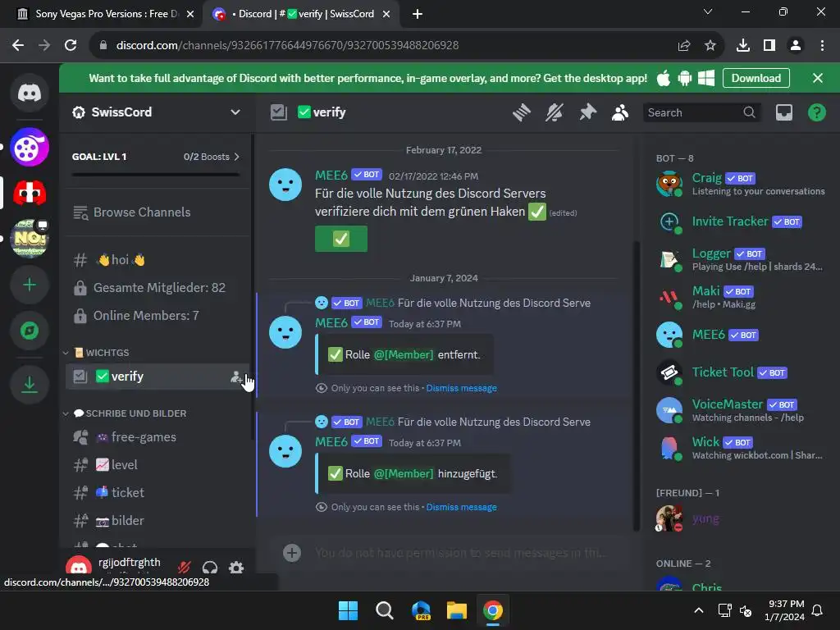Image resolution: width=840 pixels, height=630 pixels.
Task: Show Pinned Messages pin icon
Action: (587, 112)
